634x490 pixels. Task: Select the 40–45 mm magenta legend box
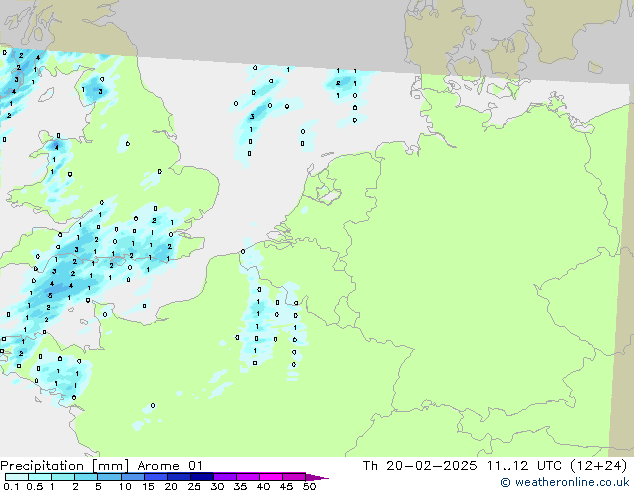pos(271,477)
